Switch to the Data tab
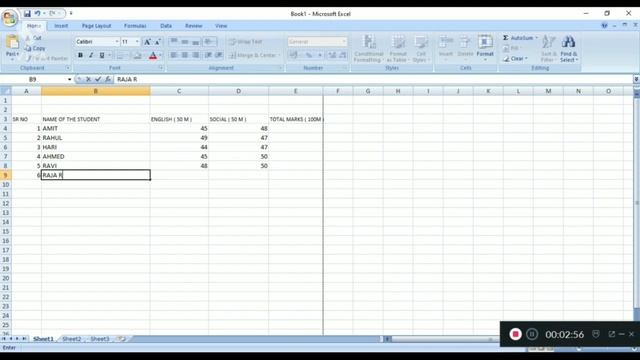The width and height of the screenshot is (640, 360). (x=166, y=26)
